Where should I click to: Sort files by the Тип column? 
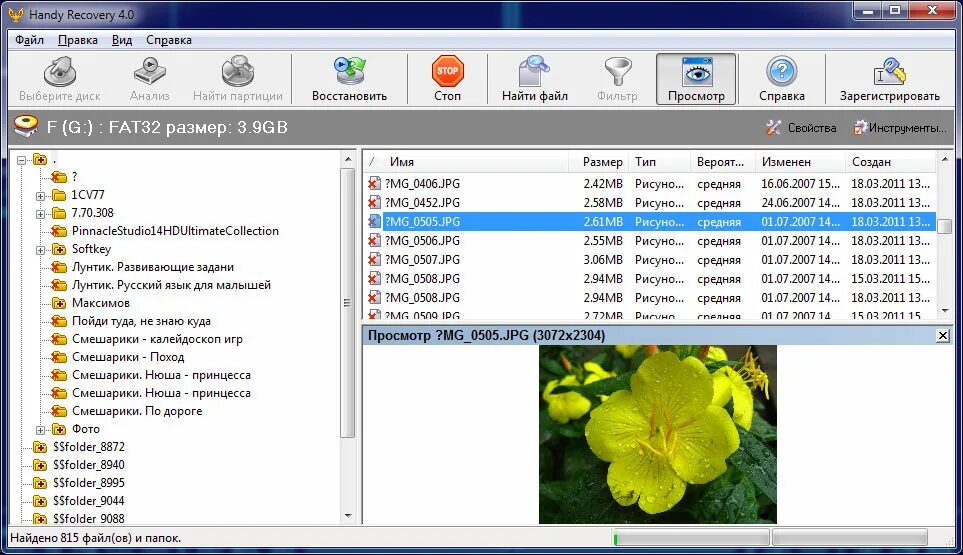pyautogui.click(x=660, y=162)
